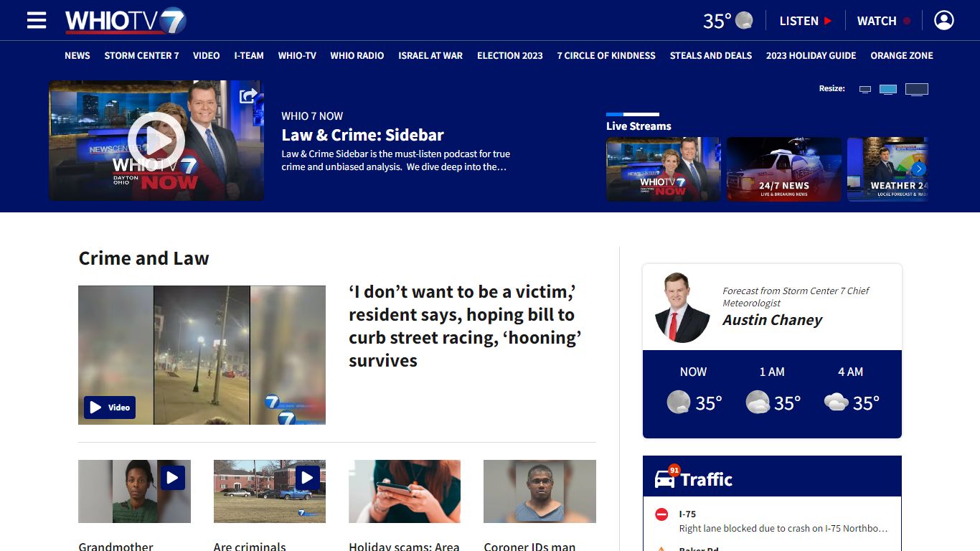This screenshot has width=980, height=551.
Task: Advance Live Streams carousel with right arrow
Action: click(919, 169)
